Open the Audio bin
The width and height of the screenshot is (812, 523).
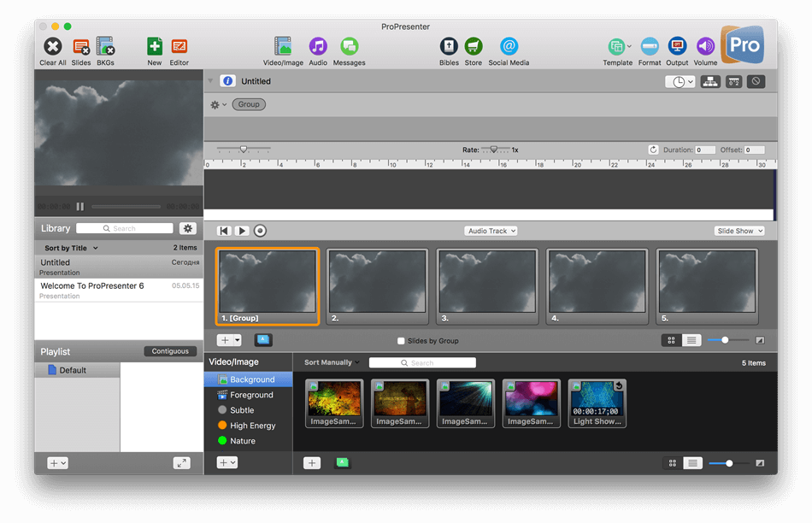[x=318, y=47]
